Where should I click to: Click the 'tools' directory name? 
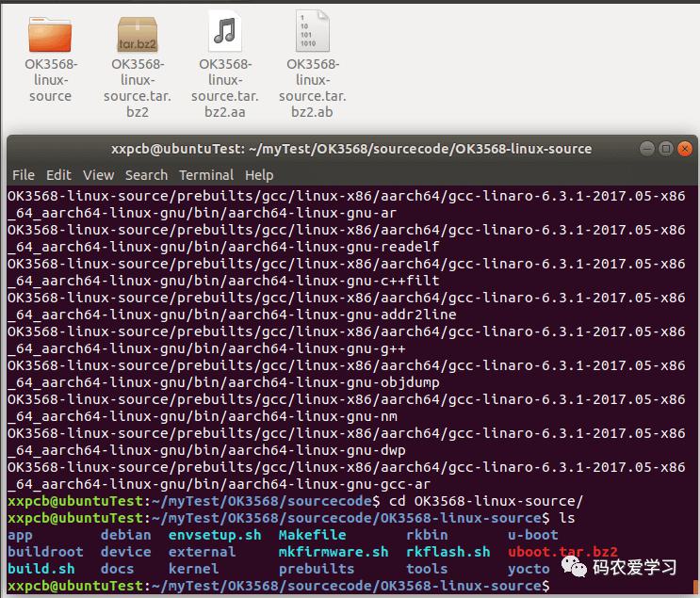coord(427,569)
